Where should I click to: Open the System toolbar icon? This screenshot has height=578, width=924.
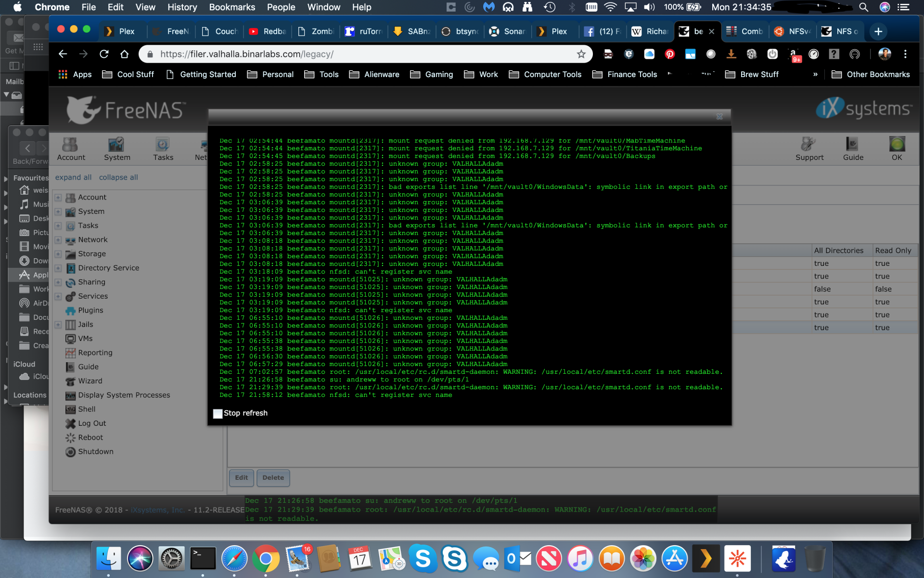117,149
